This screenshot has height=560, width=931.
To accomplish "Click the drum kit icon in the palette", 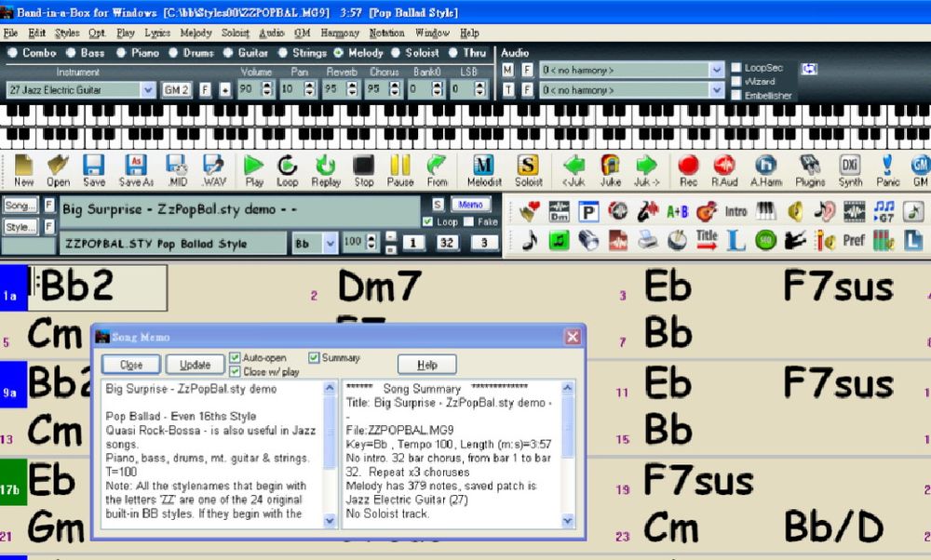I will [677, 240].
